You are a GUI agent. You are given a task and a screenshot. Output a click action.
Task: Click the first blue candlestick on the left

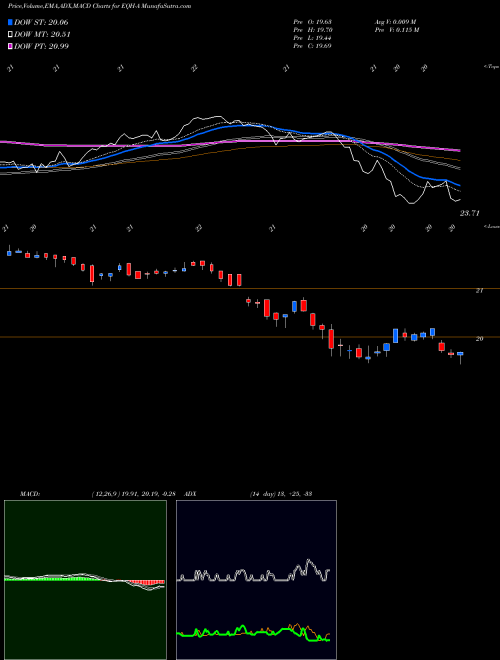[9, 253]
